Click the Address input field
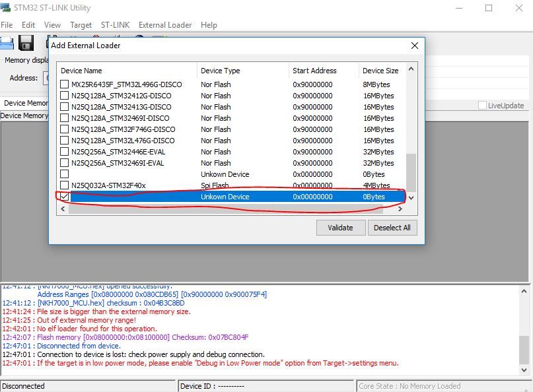The image size is (533, 392). pos(46,78)
